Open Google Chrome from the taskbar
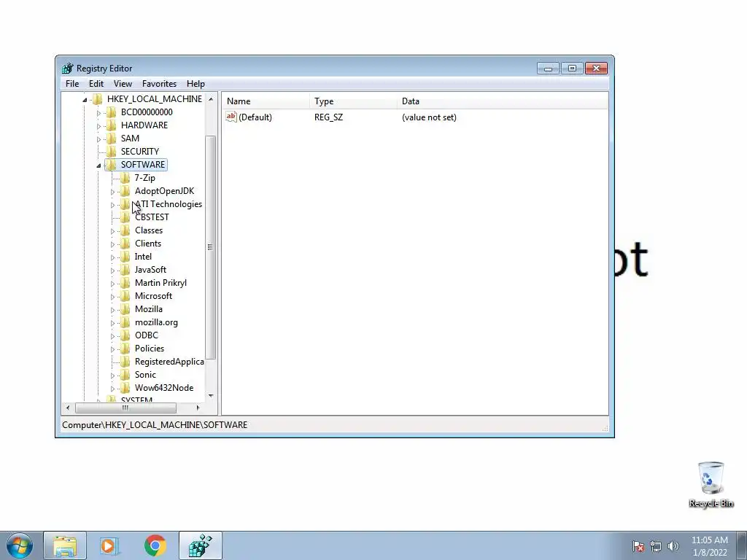This screenshot has width=747, height=560. click(155, 545)
